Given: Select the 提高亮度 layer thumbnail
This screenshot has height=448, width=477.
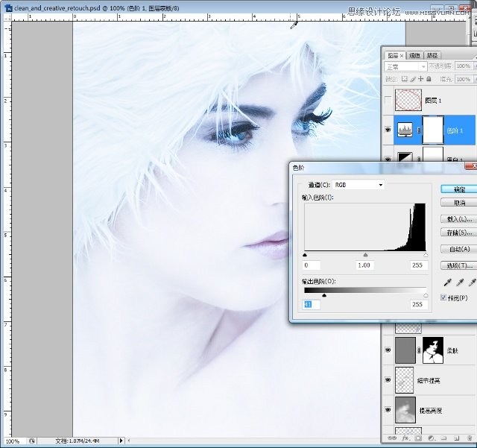Looking at the screenshot, I should (405, 410).
